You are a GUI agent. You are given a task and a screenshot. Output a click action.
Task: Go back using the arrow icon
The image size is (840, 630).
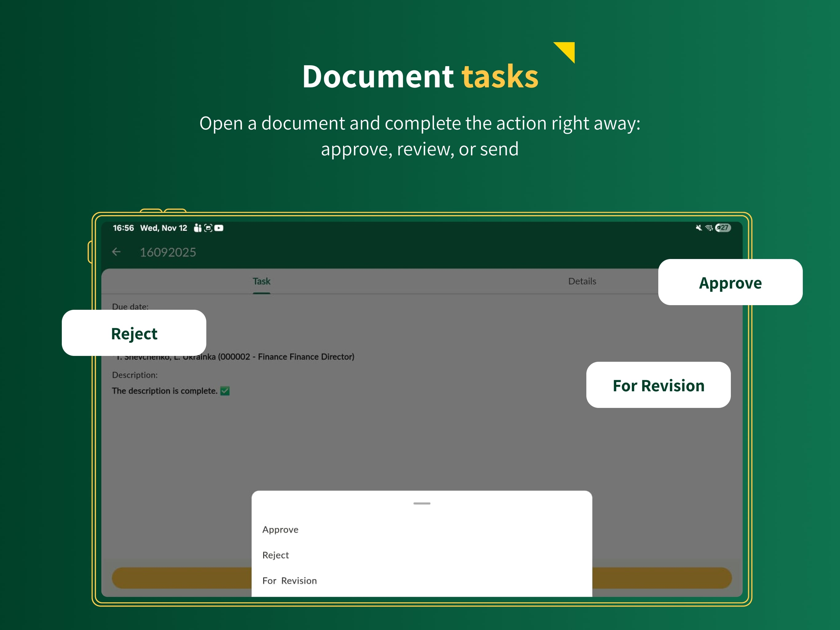pos(116,252)
